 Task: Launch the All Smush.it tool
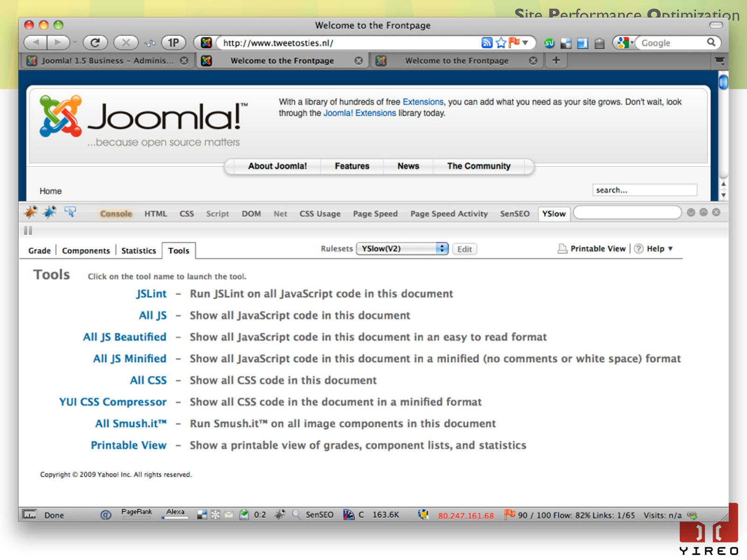[131, 424]
